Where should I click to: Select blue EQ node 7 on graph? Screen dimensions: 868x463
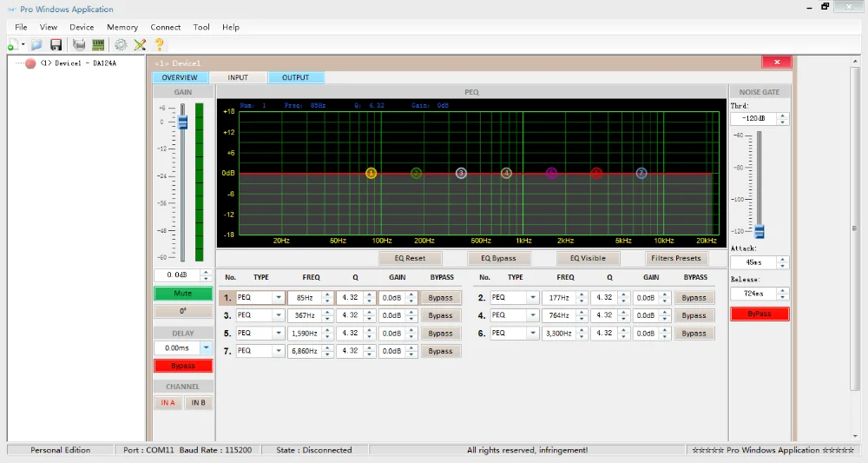coord(641,174)
